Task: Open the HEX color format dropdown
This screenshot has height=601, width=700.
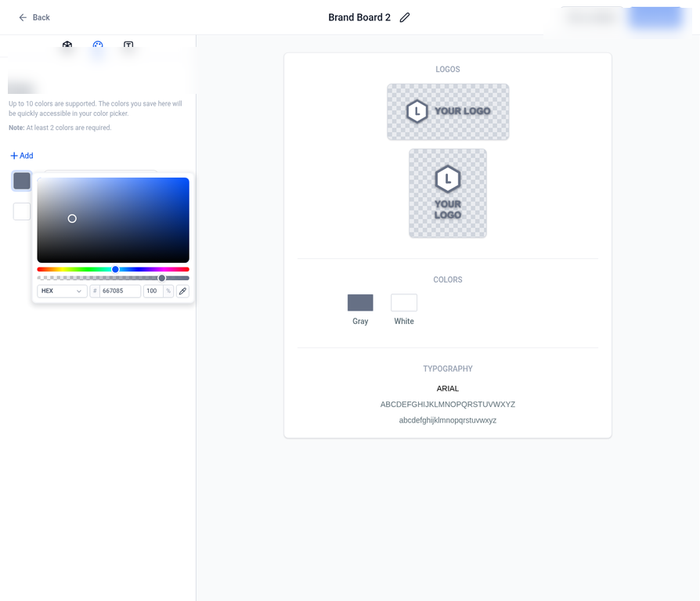Action: [62, 291]
